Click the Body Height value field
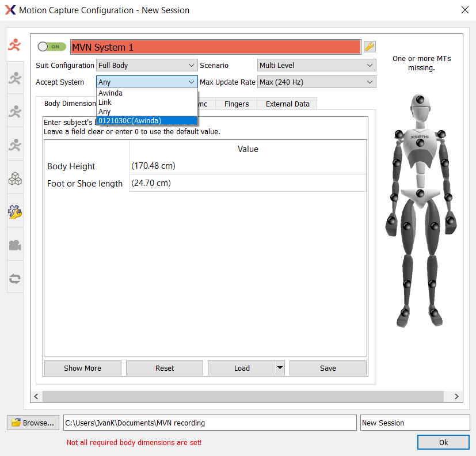This screenshot has height=456, width=476. coord(247,166)
